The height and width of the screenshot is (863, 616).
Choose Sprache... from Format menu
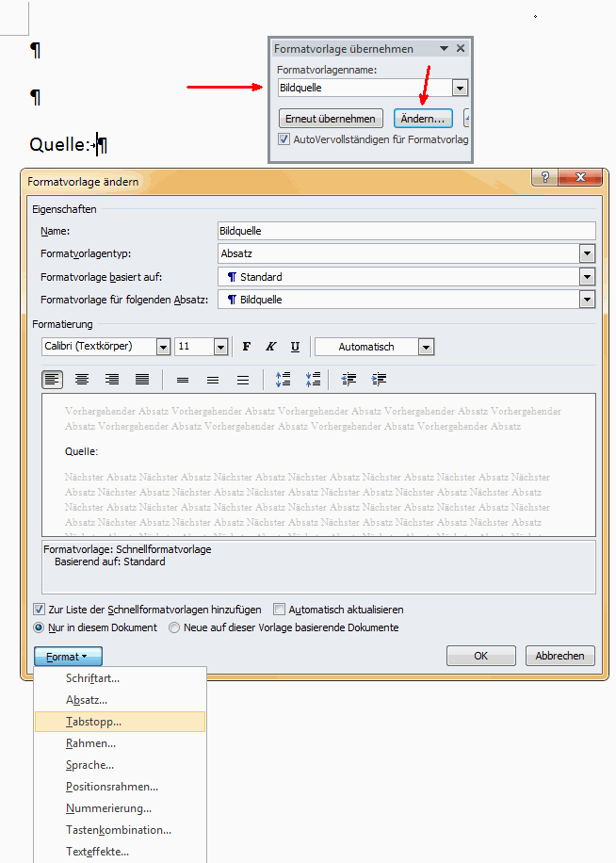120,765
